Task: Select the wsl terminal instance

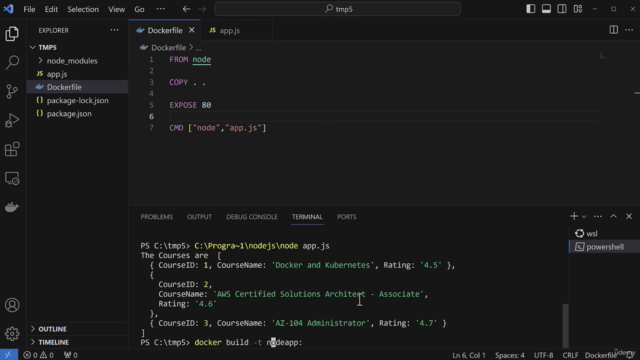Action: click(x=604, y=233)
